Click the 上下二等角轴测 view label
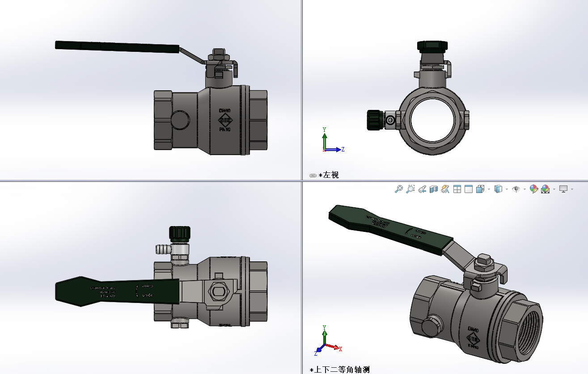Viewport: 588px width, 374px height. tap(342, 370)
